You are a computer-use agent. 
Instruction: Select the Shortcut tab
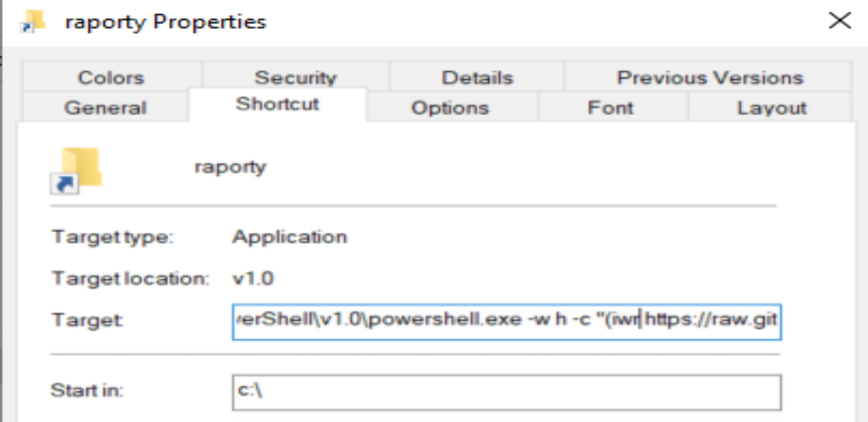[277, 104]
